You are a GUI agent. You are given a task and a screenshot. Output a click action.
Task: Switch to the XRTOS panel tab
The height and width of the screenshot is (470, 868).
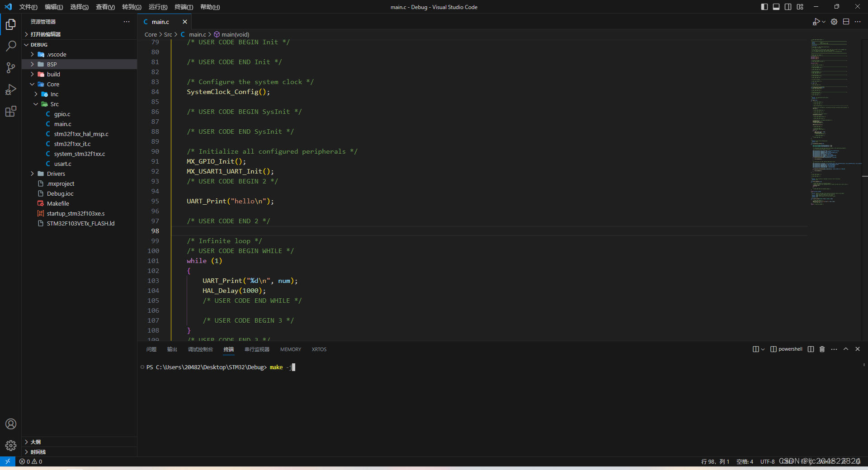(319, 349)
